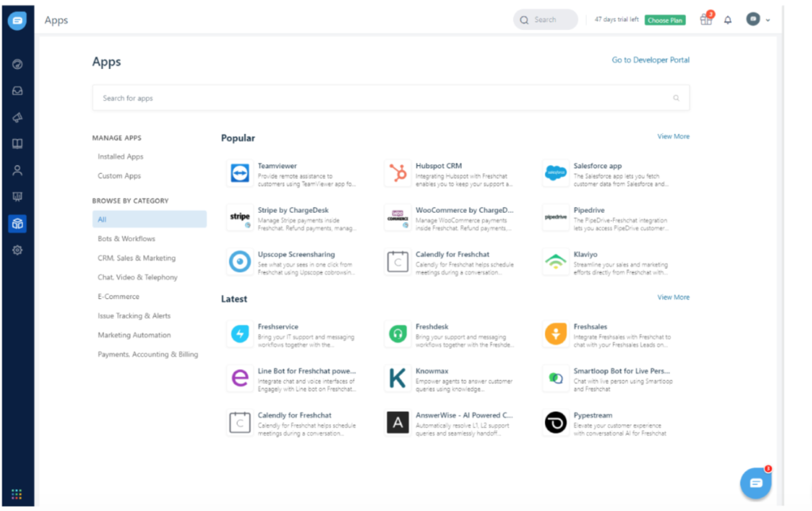Open Calendly for Freshchat under Popular

tap(452, 255)
